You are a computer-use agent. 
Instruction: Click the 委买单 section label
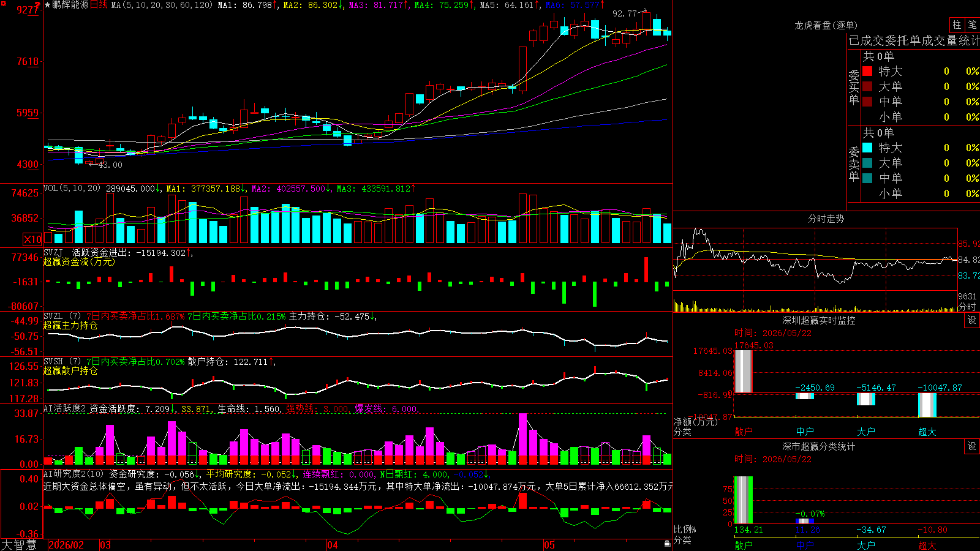coord(854,87)
